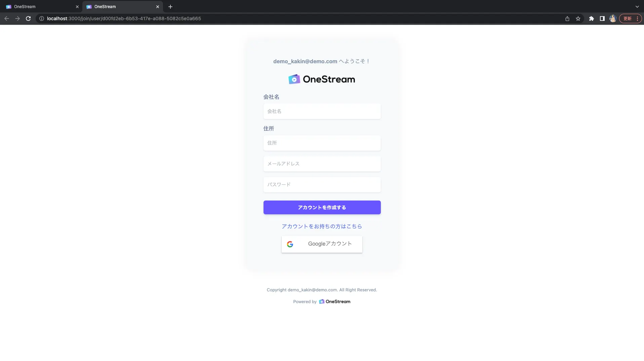The image size is (644, 361).
Task: Sign up with the Googleアカウント button
Action: [322, 244]
